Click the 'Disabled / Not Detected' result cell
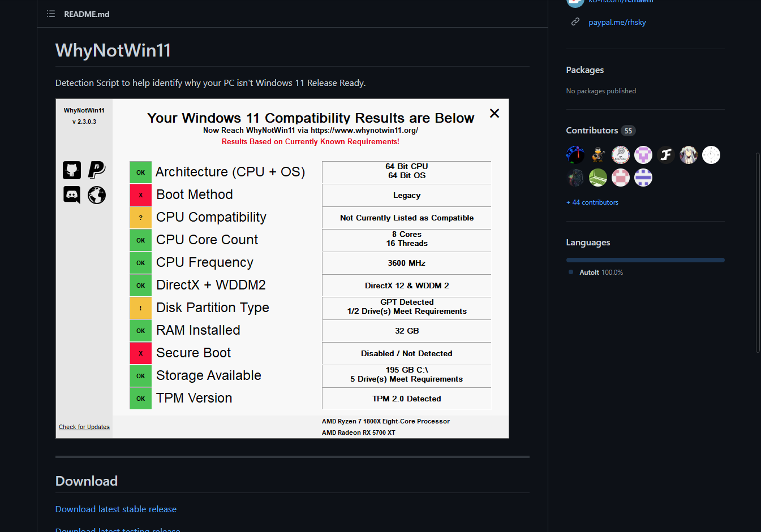The image size is (761, 532). pyautogui.click(x=407, y=353)
